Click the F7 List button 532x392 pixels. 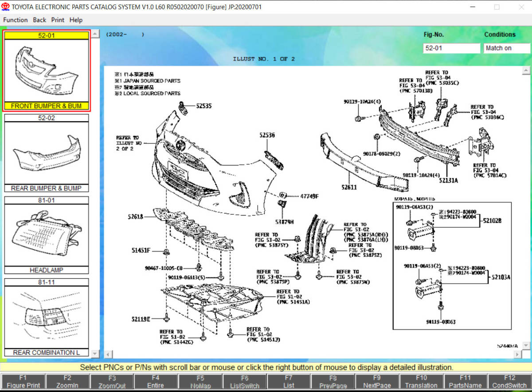(289, 381)
